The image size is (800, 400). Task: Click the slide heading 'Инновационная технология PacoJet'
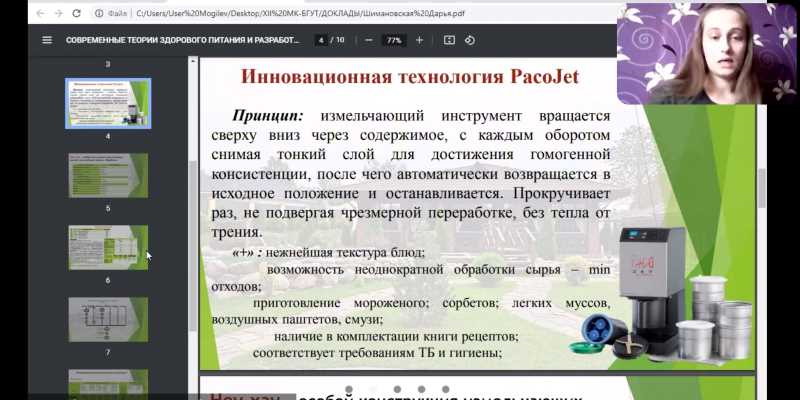[x=410, y=77]
